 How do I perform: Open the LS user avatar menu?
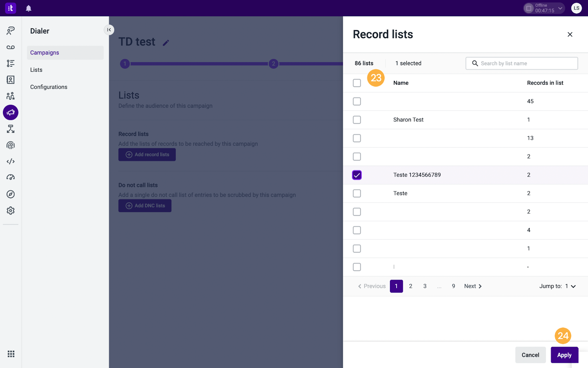576,8
